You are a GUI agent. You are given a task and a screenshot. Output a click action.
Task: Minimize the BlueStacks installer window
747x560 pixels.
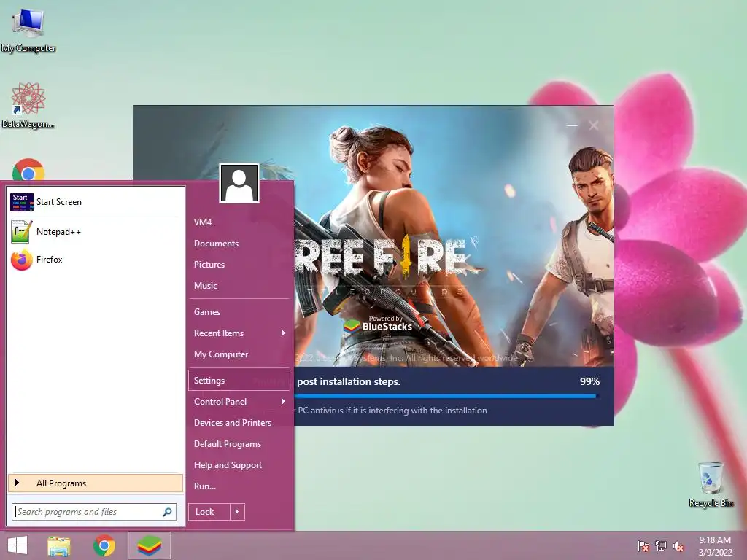(x=572, y=125)
